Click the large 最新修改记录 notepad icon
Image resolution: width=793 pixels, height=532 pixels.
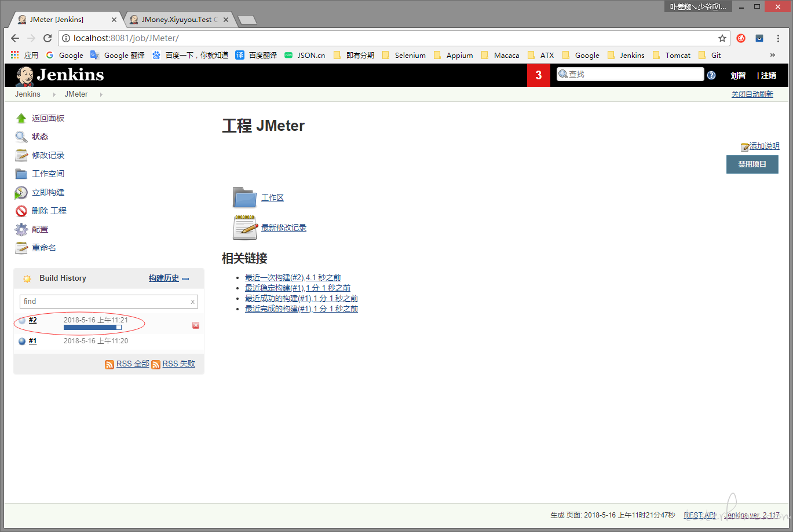coord(245,228)
